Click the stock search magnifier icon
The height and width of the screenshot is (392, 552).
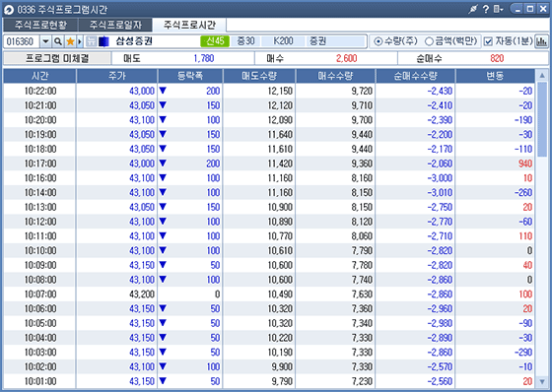click(58, 41)
